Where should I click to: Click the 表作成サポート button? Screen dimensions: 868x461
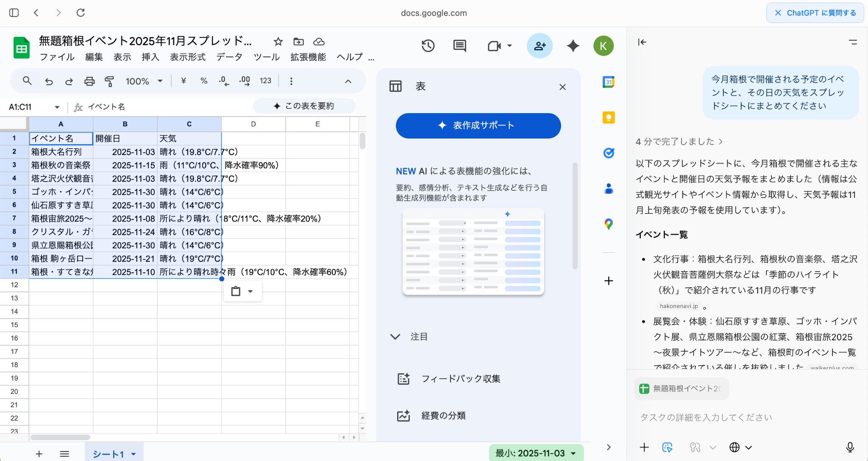point(478,125)
